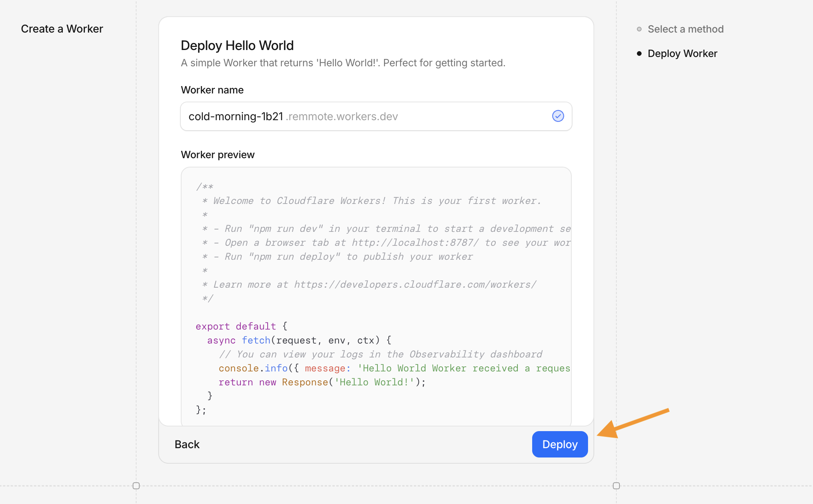The image size is (813, 504).
Task: Click the 'Worker preview' label
Action: 218,155
